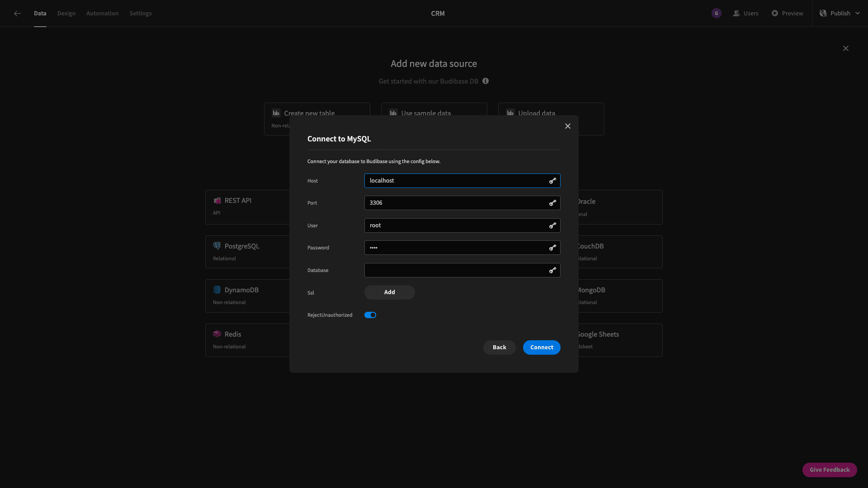The height and width of the screenshot is (488, 868).
Task: Click the Publish rocket icon
Action: [823, 14]
